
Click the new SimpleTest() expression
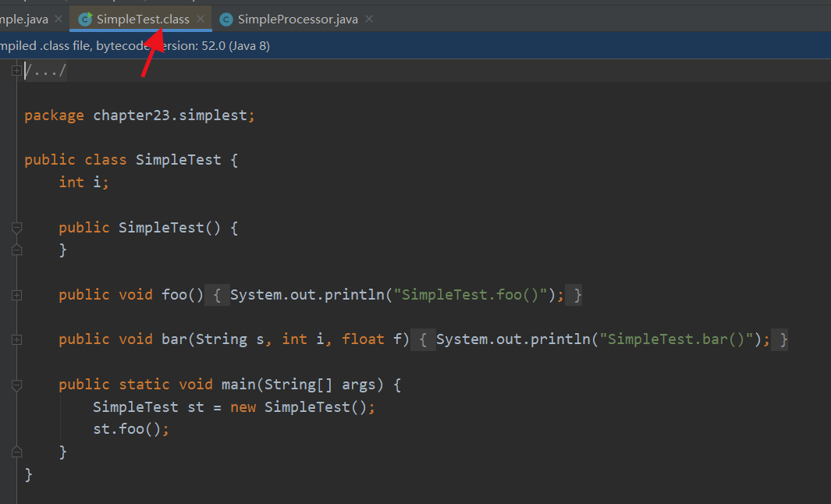(298, 407)
